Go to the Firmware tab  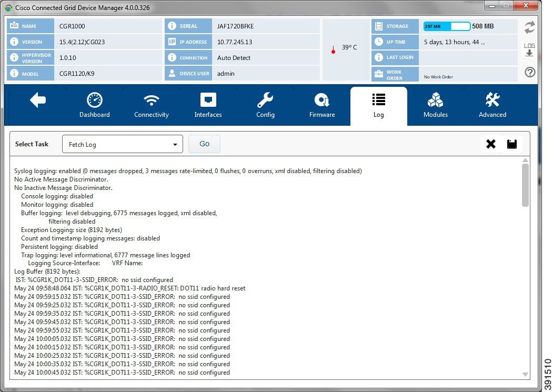coord(322,105)
